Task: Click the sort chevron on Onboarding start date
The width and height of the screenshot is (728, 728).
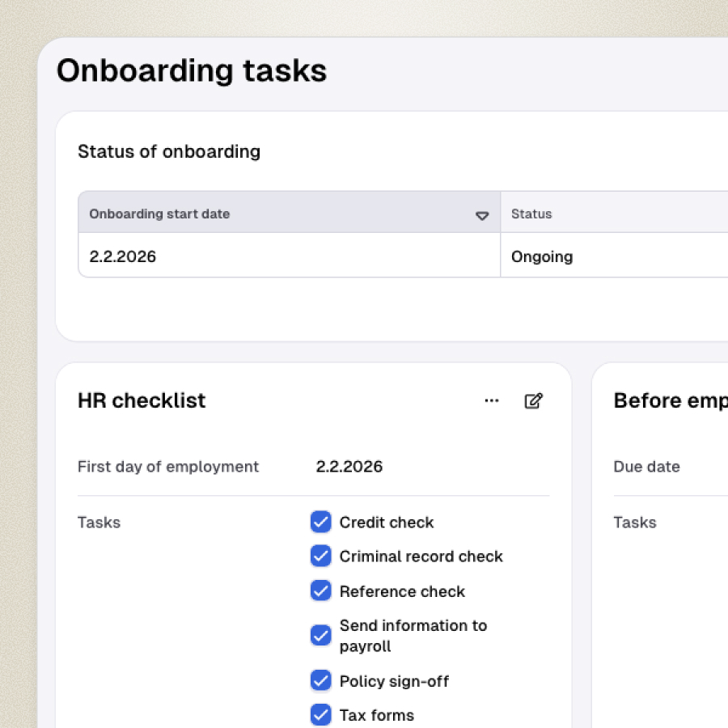Action: [x=482, y=215]
